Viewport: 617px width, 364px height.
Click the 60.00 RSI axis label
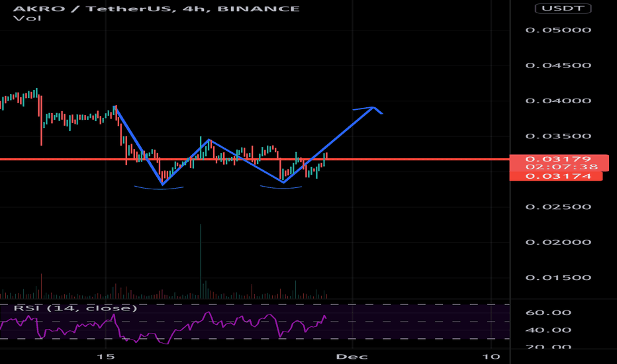tap(548, 313)
